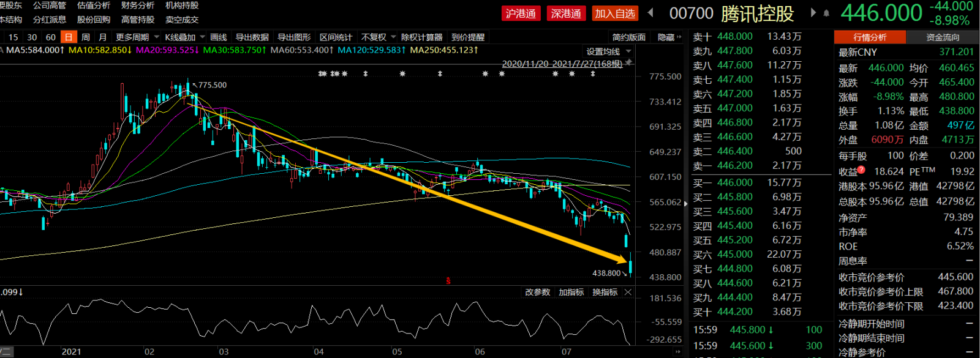The width and height of the screenshot is (980, 358).
Task: Open the 机构持股 menu item
Action: coord(182,6)
